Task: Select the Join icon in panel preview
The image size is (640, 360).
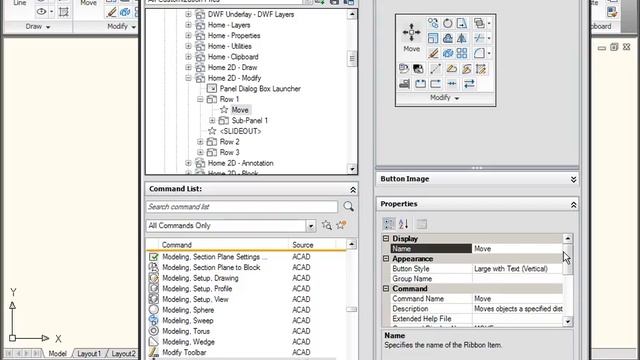Action: click(452, 84)
